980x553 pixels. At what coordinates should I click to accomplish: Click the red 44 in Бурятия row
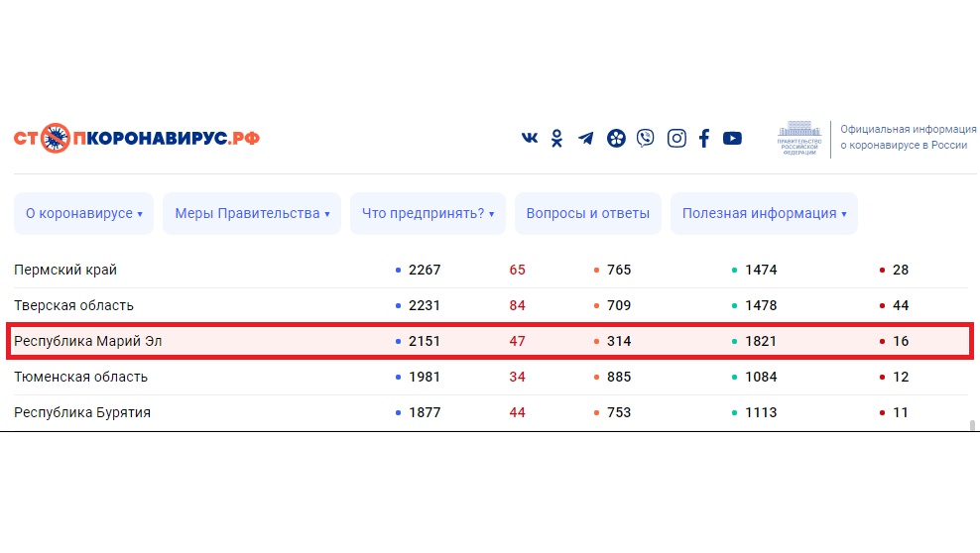click(517, 412)
